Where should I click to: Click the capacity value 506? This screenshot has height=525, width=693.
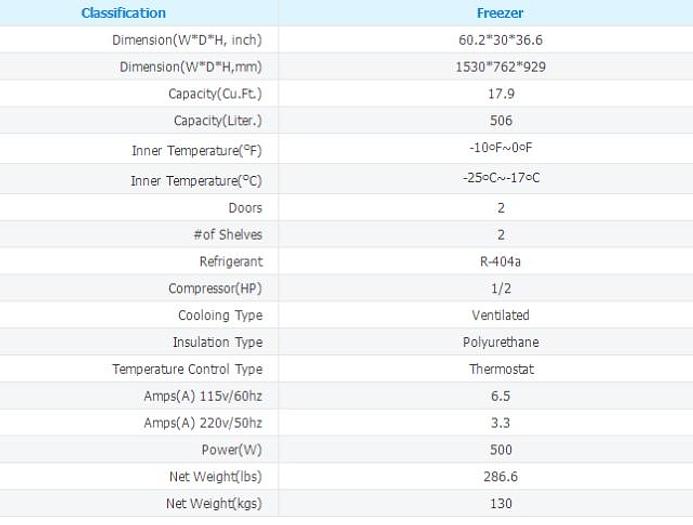501,121
